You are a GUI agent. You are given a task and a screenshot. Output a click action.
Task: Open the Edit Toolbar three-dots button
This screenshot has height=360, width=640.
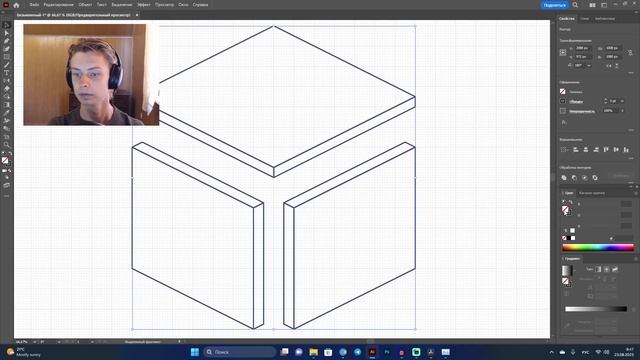pos(6,196)
